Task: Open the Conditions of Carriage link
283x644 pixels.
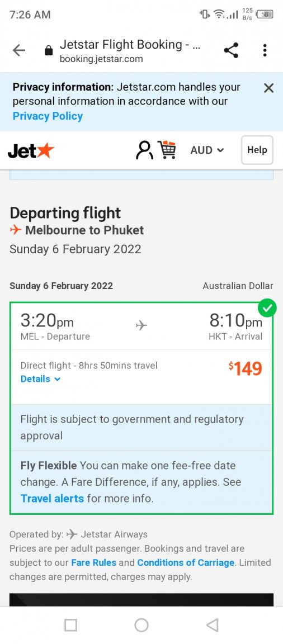Action: tap(186, 562)
